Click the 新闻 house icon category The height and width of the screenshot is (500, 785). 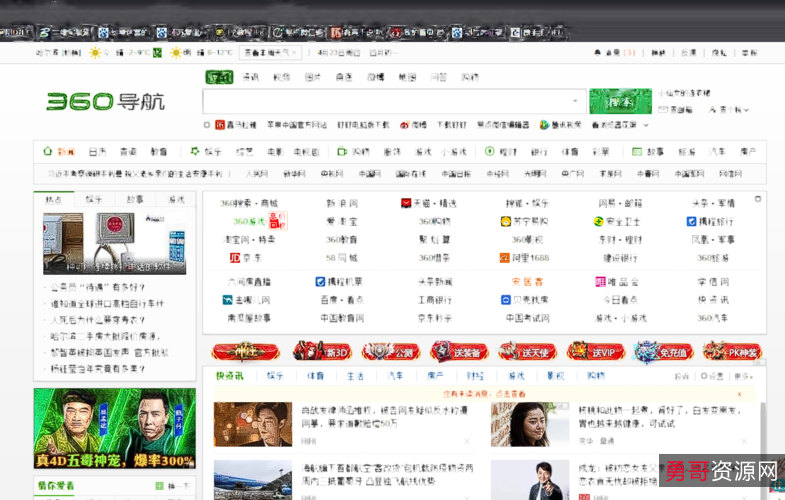48,151
